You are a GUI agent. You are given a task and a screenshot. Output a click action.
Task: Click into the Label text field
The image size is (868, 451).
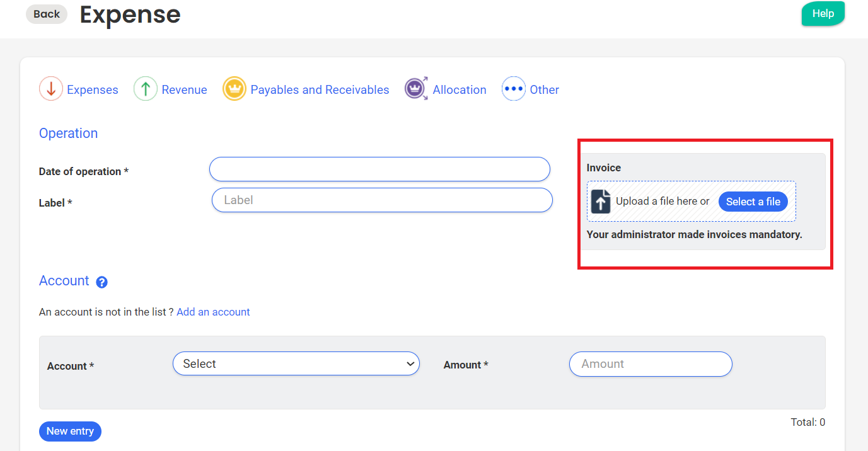coord(382,200)
